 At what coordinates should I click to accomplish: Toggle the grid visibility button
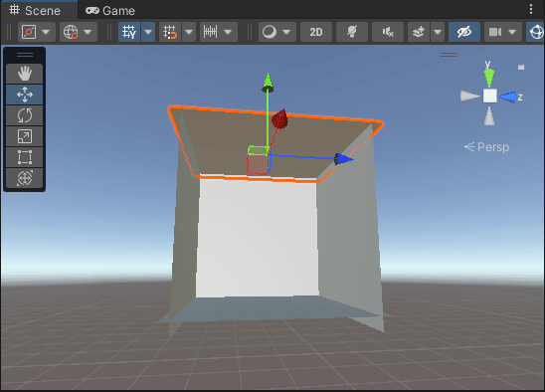[129, 32]
